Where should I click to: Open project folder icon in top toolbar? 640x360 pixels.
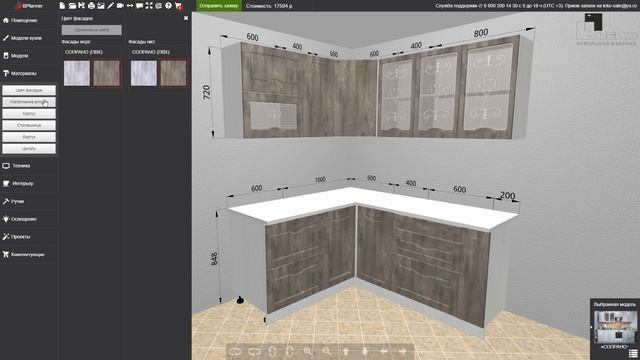tap(72, 6)
